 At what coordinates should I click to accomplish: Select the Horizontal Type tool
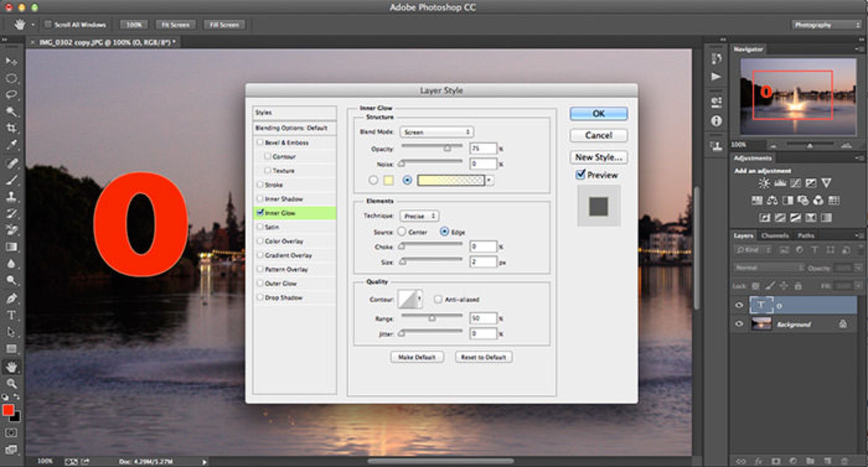click(x=11, y=315)
